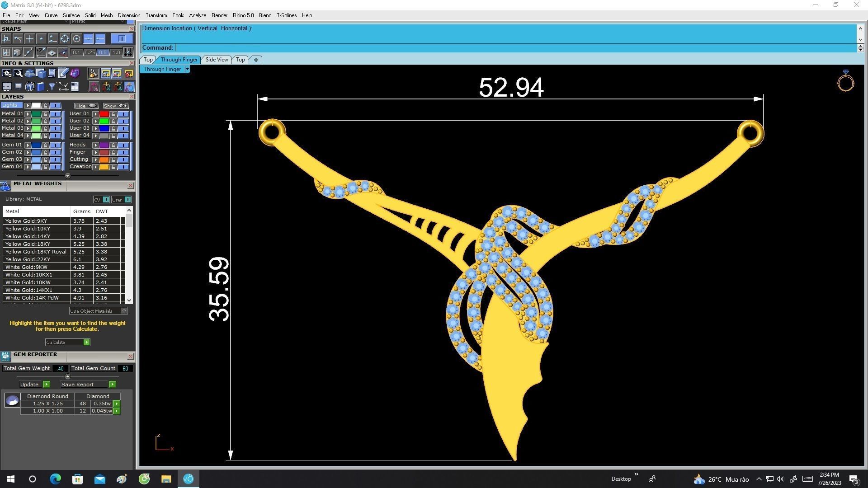
Task: Click the red User 01 color swatch
Action: click(x=104, y=114)
